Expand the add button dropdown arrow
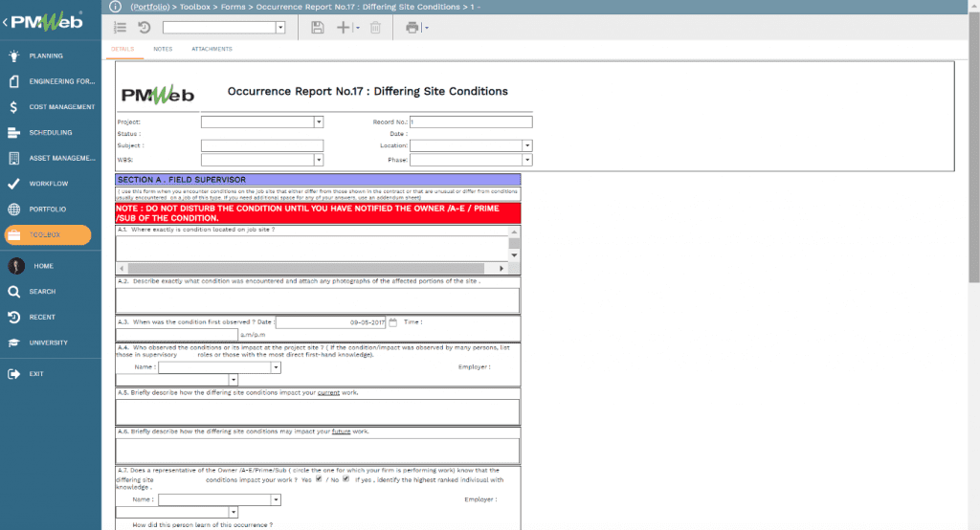This screenshot has width=980, height=530. (x=358, y=28)
